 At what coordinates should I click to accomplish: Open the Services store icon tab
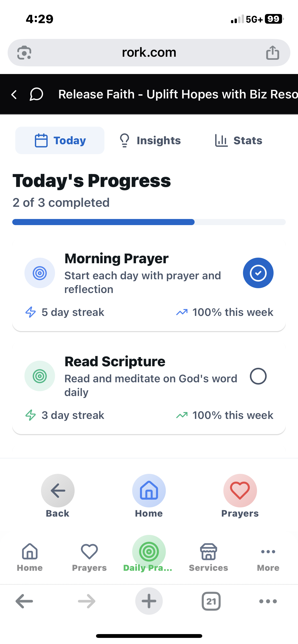[208, 557]
